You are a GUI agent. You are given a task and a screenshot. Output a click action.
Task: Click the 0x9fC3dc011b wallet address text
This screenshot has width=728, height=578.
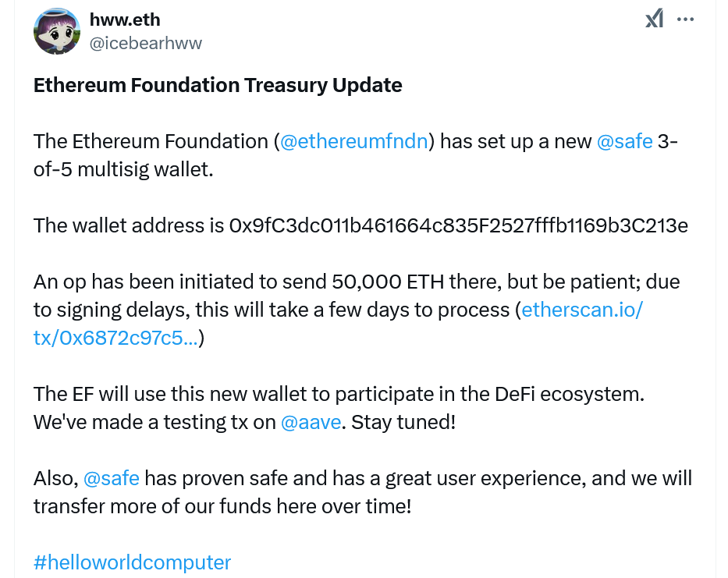[458, 226]
